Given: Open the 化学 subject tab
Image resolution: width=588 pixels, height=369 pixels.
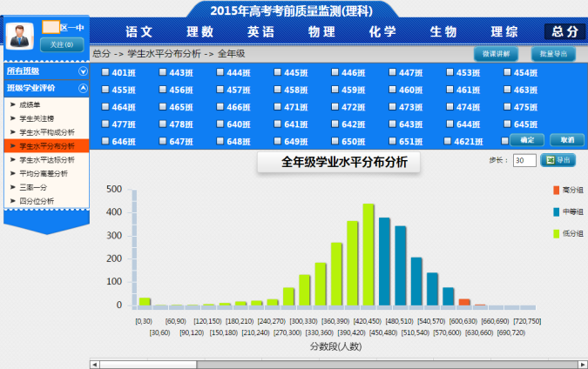Looking at the screenshot, I should [382, 32].
